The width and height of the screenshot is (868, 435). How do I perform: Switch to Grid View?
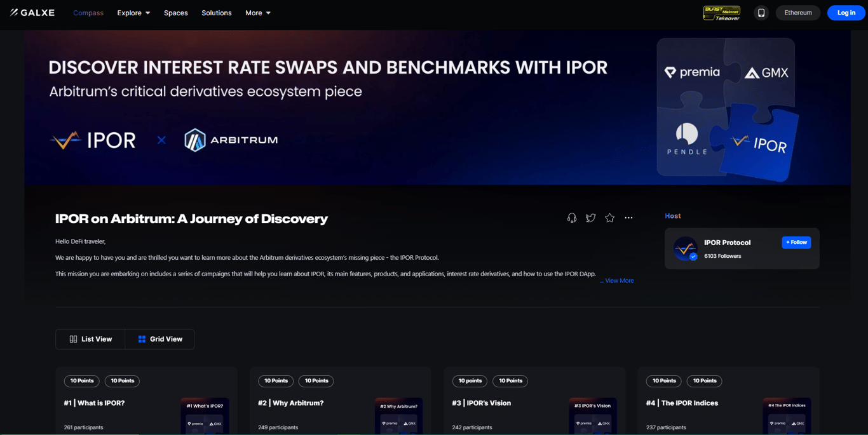pyautogui.click(x=160, y=339)
